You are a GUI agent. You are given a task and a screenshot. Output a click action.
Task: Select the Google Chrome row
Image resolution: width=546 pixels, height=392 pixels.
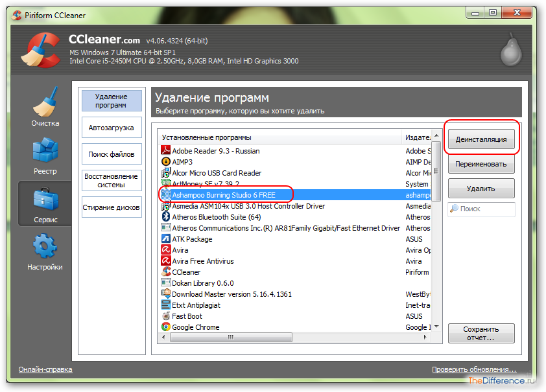click(295, 327)
